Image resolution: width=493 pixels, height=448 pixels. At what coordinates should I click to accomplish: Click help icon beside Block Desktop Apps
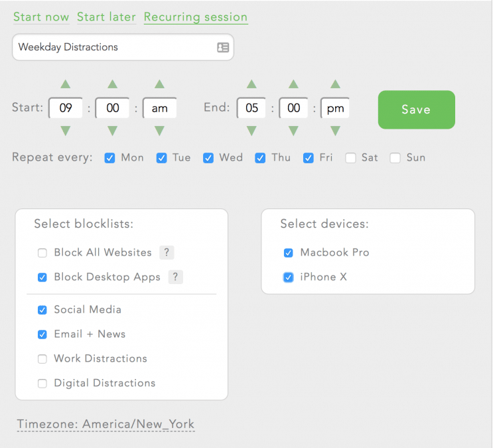[x=175, y=277]
